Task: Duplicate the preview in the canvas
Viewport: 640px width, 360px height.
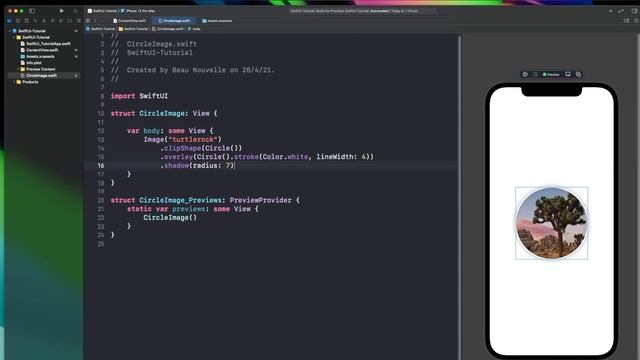Action: pos(578,74)
